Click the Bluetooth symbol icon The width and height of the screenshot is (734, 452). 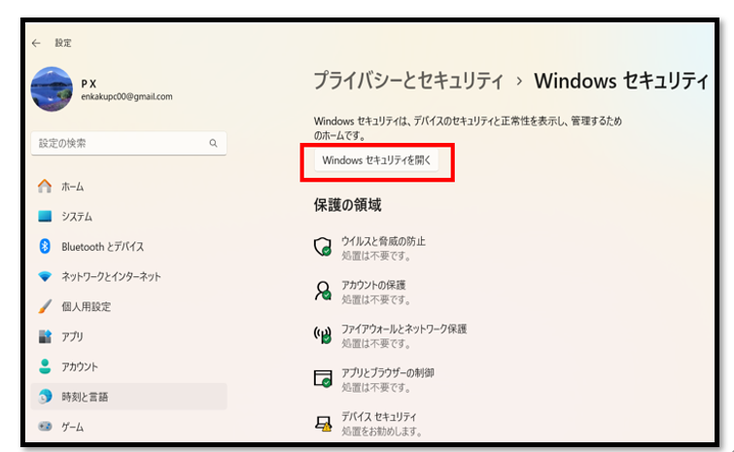45,246
